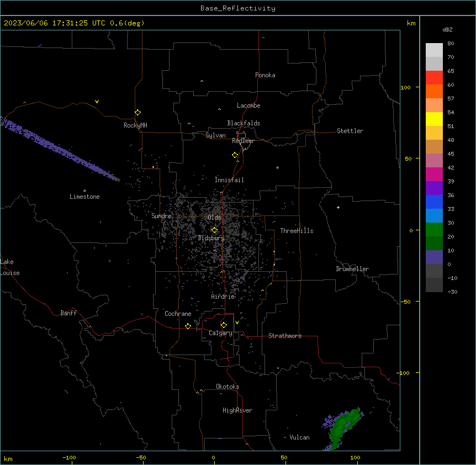The image size is (476, 465).
Task: Select the orange 57-60 dBZ swatch
Action: click(x=434, y=91)
